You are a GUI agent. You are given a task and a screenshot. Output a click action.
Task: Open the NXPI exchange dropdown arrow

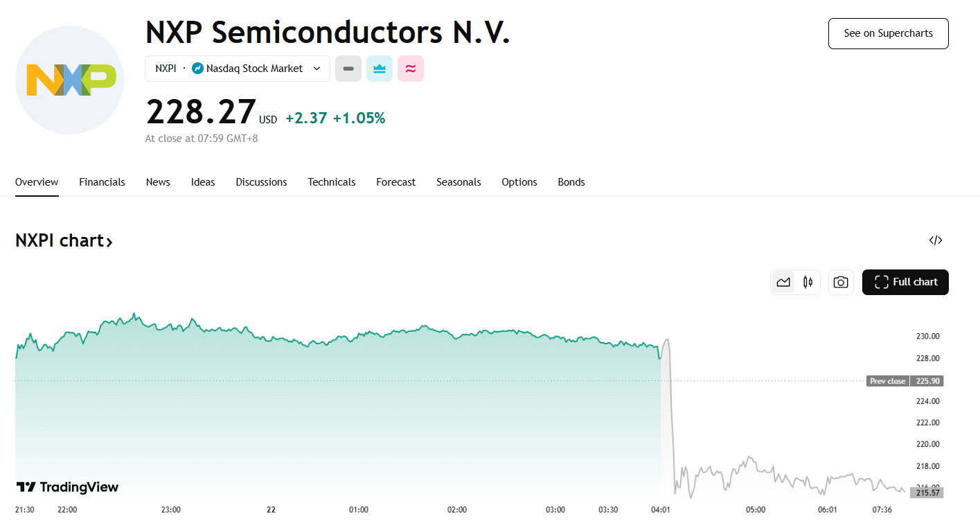click(317, 69)
